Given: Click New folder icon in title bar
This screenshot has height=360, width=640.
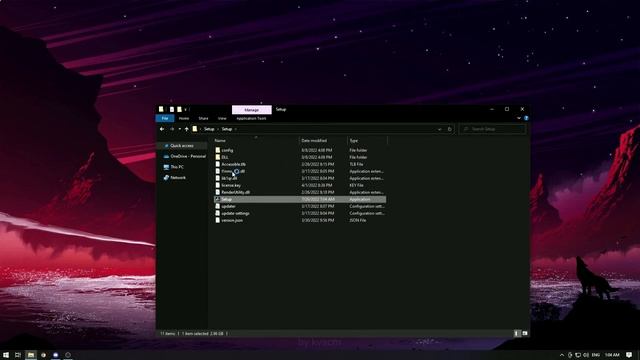Looking at the screenshot, I should click(x=179, y=109).
